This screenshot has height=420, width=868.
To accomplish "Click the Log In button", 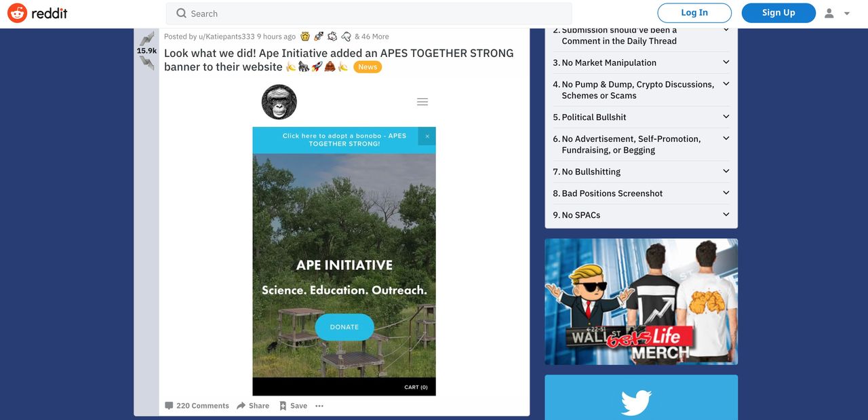I will click(x=694, y=13).
